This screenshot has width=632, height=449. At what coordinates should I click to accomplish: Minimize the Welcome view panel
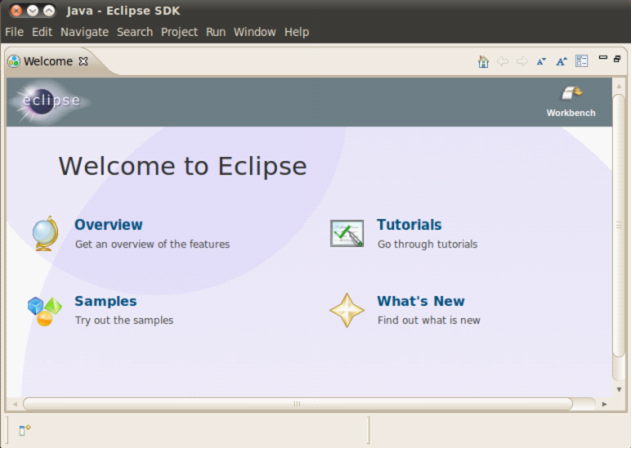point(603,58)
